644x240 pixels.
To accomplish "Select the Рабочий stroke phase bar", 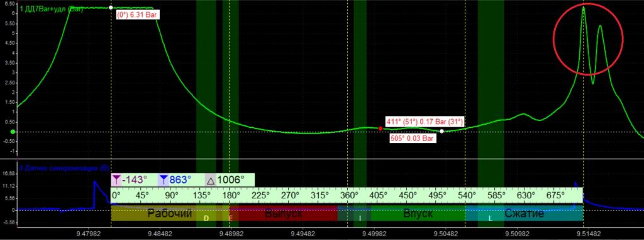I will [170, 214].
